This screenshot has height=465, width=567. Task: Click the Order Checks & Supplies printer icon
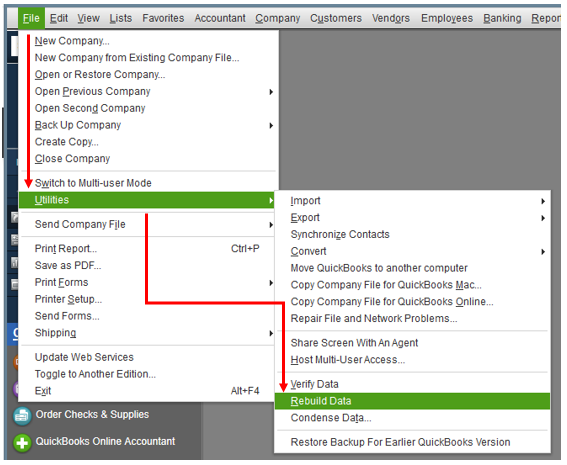click(x=22, y=415)
